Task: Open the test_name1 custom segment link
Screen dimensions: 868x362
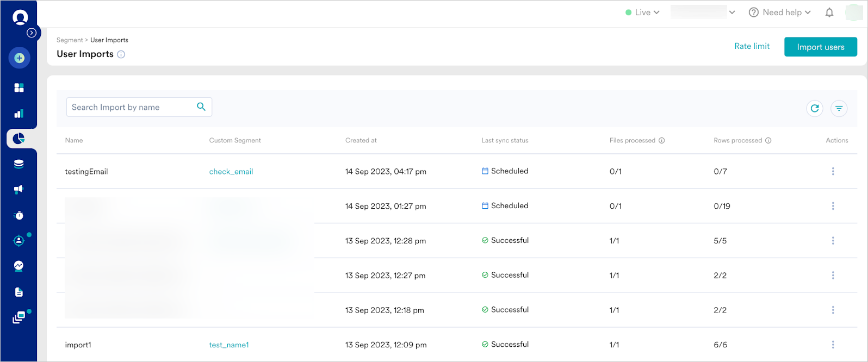Action: point(229,345)
